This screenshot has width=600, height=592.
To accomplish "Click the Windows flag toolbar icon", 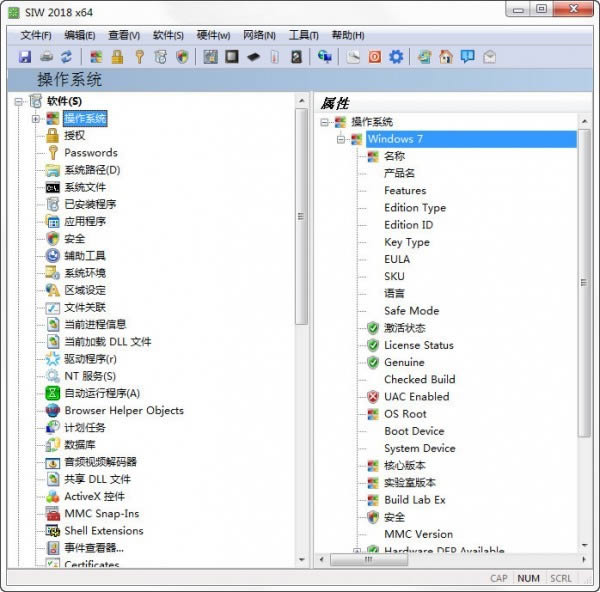I will [x=96, y=57].
